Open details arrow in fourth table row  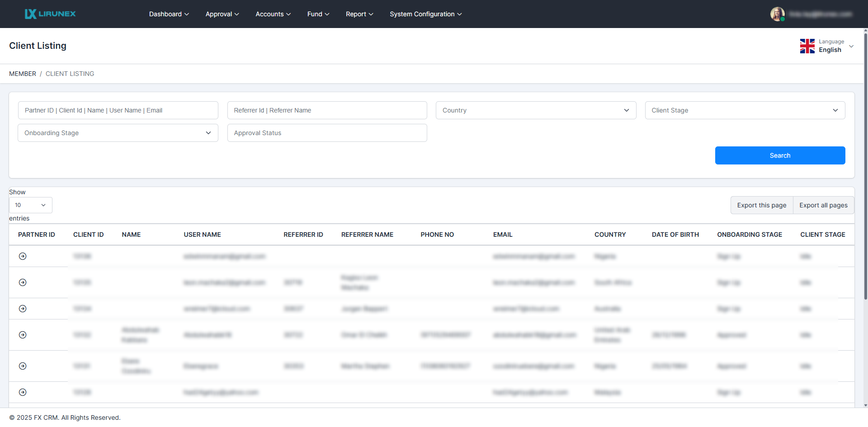pos(23,335)
